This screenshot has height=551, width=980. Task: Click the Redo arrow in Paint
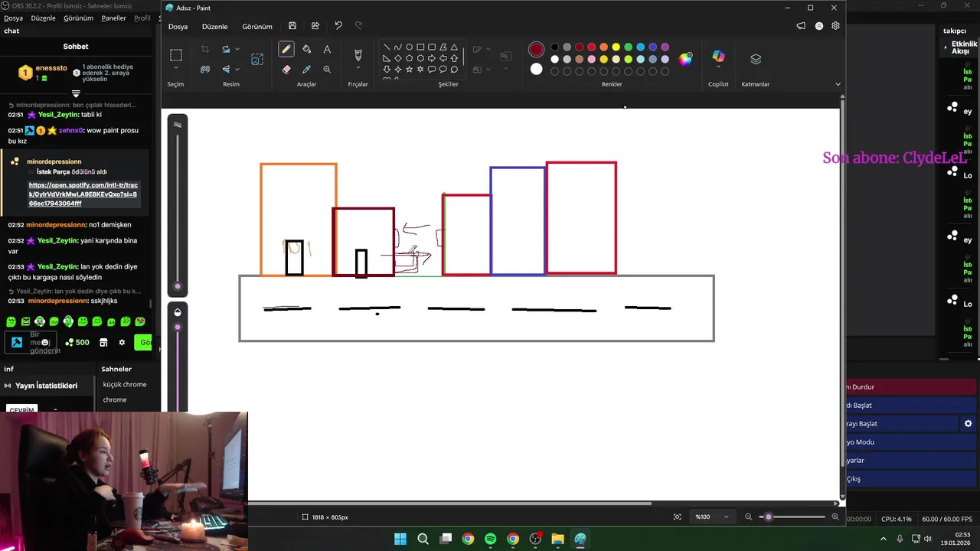(359, 26)
